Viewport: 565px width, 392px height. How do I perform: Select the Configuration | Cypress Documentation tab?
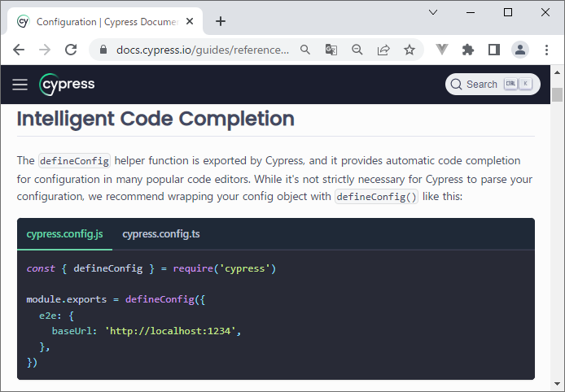pos(104,22)
